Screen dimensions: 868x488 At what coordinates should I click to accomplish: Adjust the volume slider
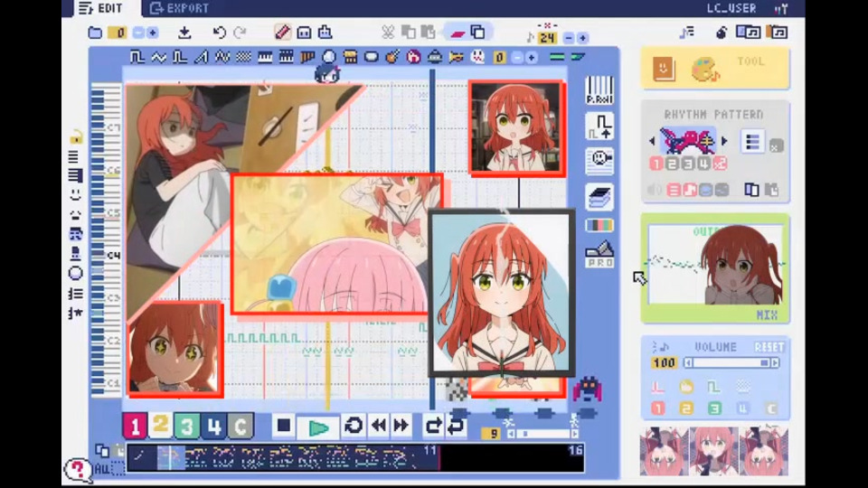tap(731, 363)
